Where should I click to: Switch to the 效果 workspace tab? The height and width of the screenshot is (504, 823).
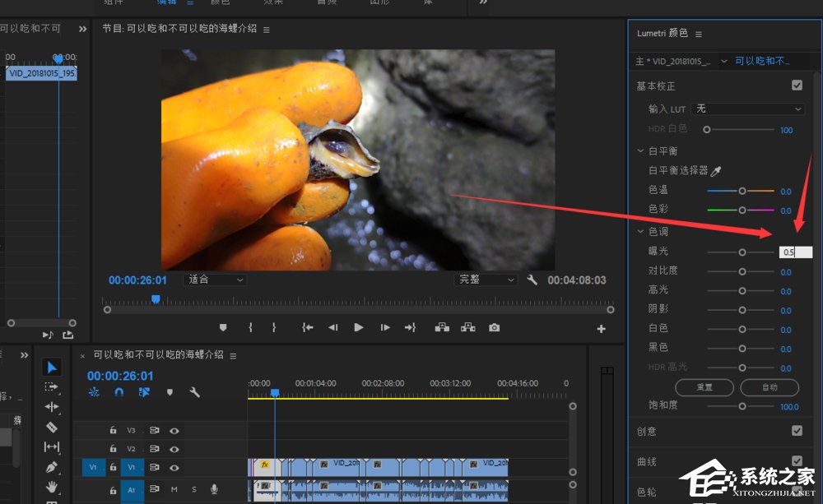(273, 2)
